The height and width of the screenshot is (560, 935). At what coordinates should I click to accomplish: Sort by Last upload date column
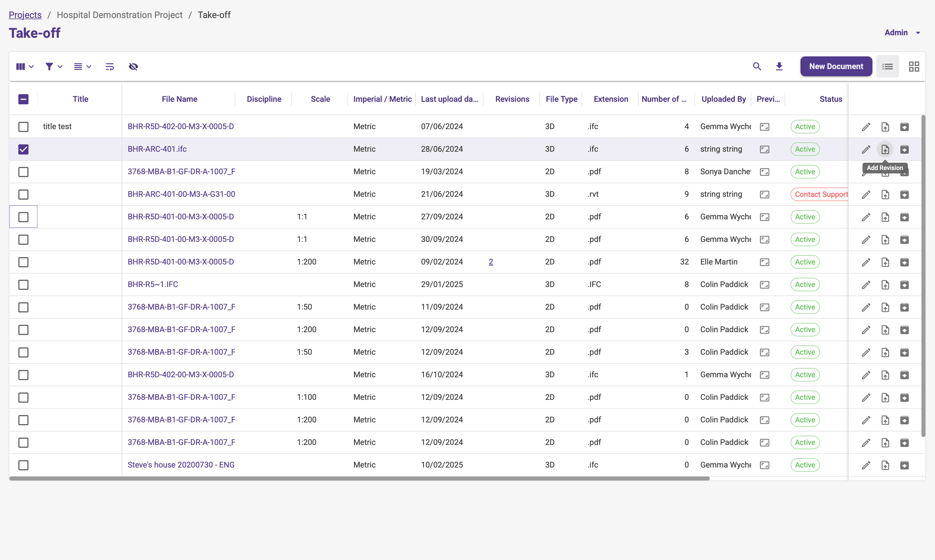449,99
